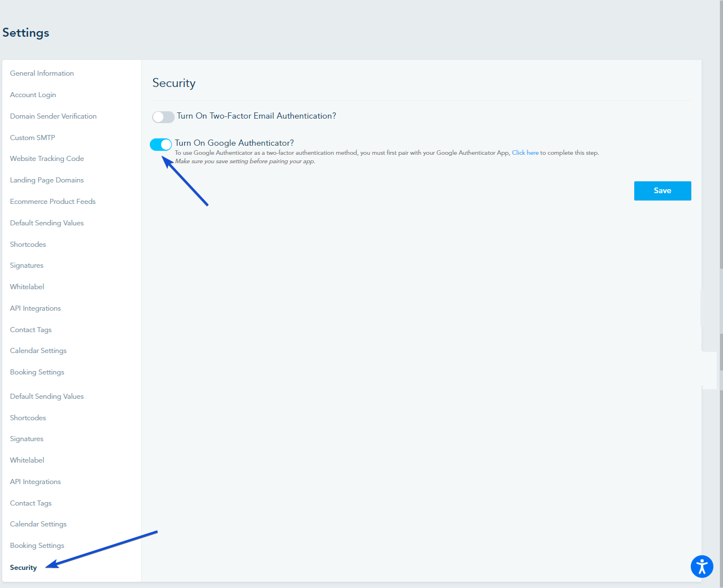The height and width of the screenshot is (588, 723).
Task: Open first Default Sending Values item
Action: click(47, 223)
